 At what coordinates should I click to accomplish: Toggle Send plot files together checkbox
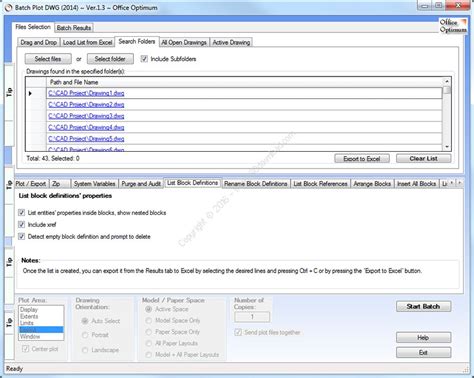click(238, 332)
